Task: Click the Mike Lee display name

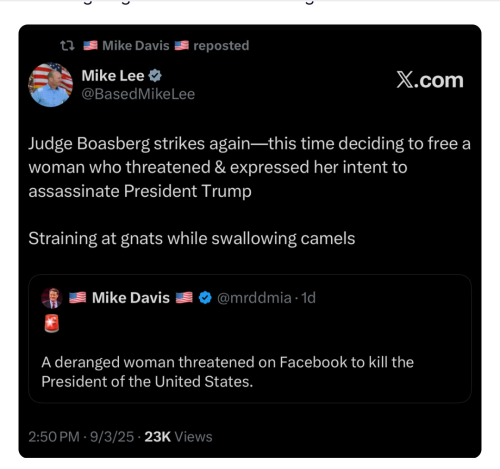Action: [113, 76]
